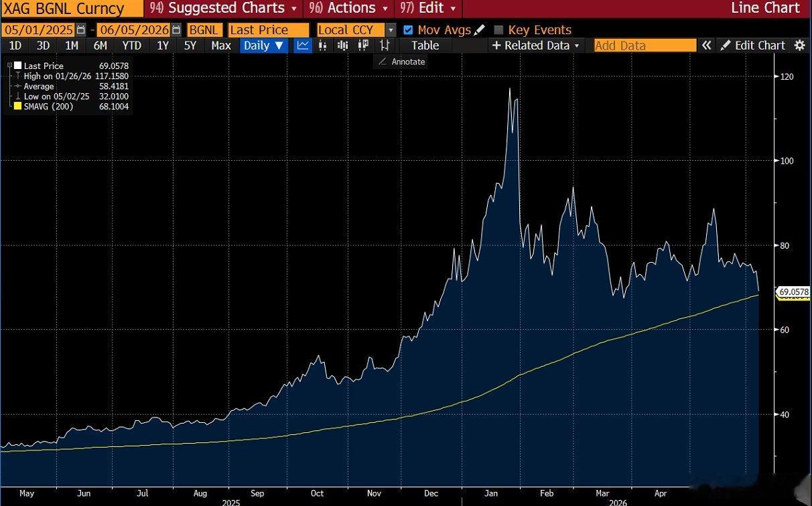Click the XAG BGNL Curncy security field
This screenshot has width=812, height=506.
point(72,8)
